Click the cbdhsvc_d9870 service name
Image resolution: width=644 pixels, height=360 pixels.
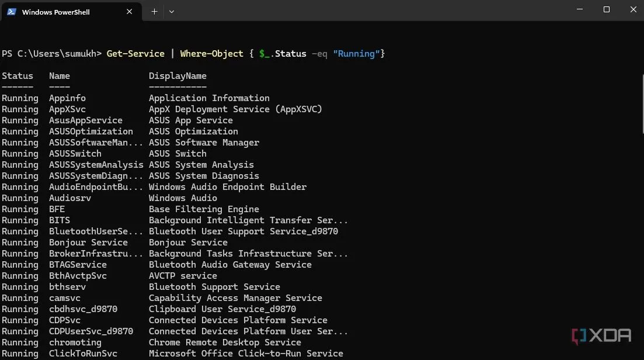click(83, 309)
